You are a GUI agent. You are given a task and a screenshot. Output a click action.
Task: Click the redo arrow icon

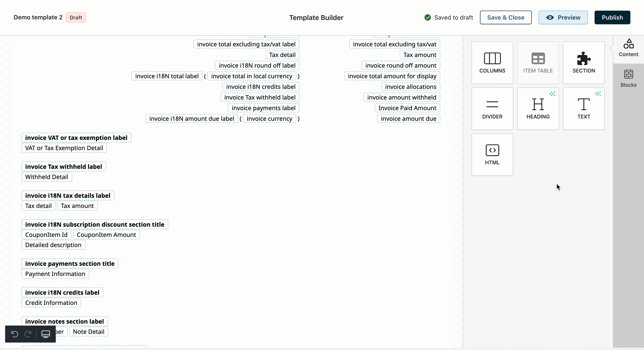(28, 334)
